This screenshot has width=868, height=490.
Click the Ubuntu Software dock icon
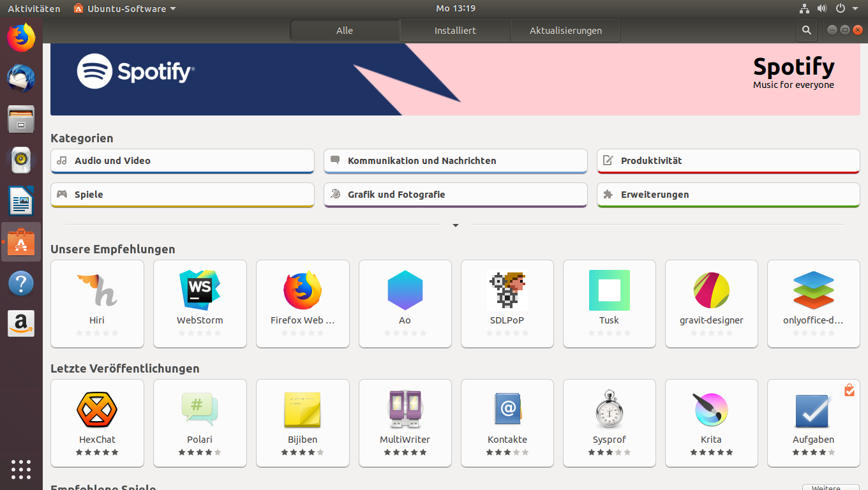(21, 242)
